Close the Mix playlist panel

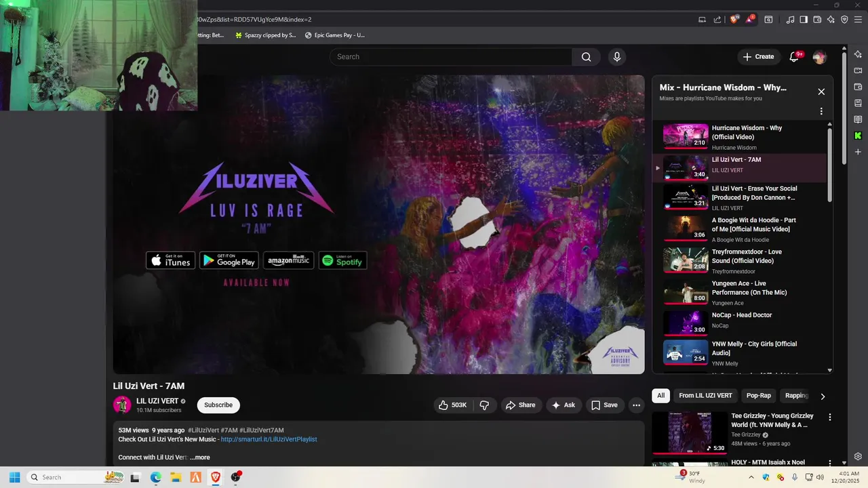pyautogui.click(x=821, y=91)
